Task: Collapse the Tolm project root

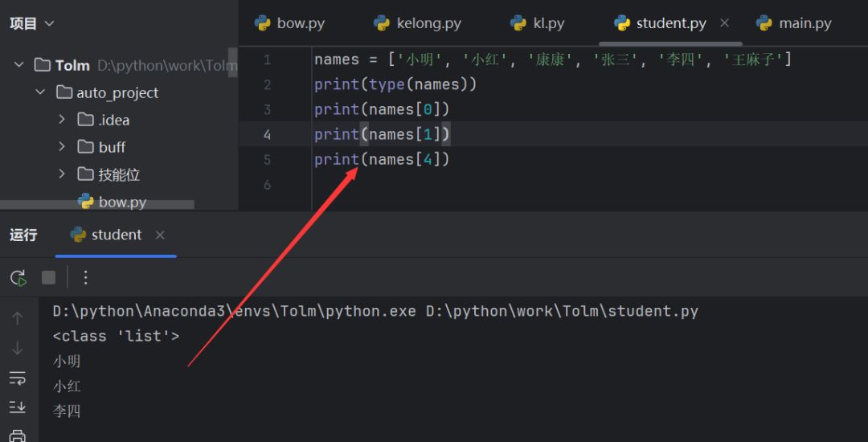Action: point(19,65)
